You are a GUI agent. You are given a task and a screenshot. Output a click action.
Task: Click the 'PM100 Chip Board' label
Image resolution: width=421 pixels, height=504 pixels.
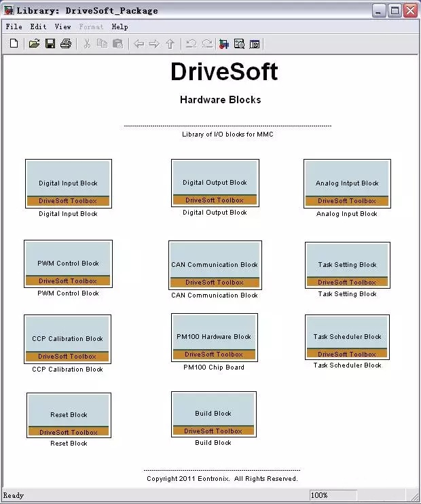tap(214, 367)
